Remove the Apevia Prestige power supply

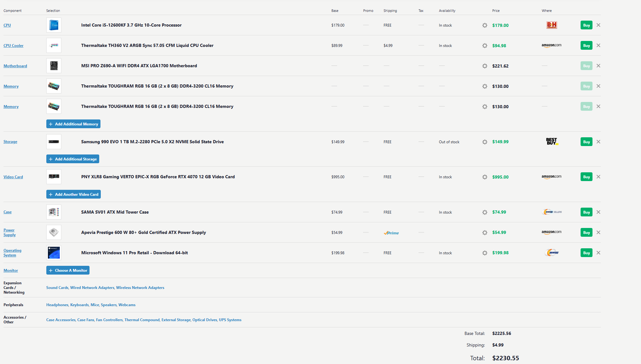point(598,232)
